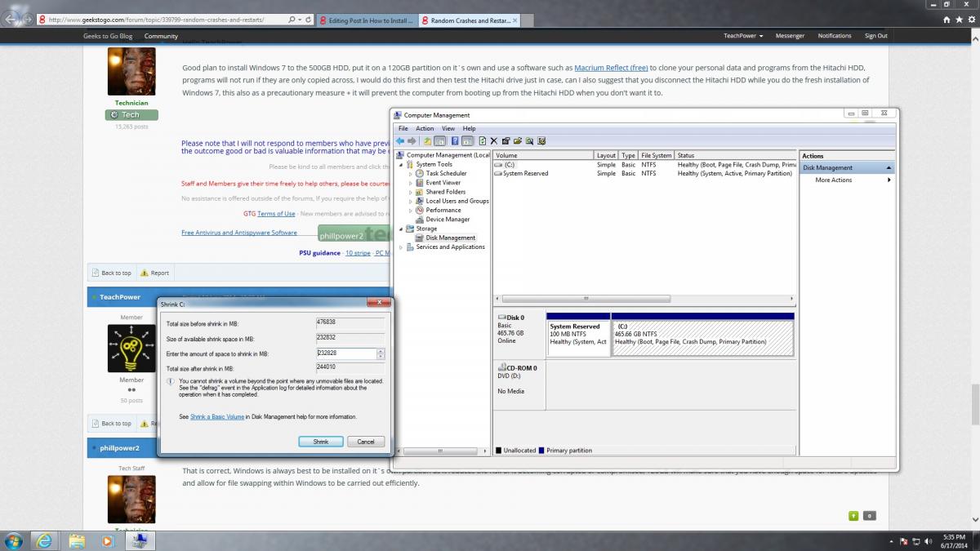The image size is (980, 551).
Task: Expand the Shared Folders tree node
Action: click(411, 192)
